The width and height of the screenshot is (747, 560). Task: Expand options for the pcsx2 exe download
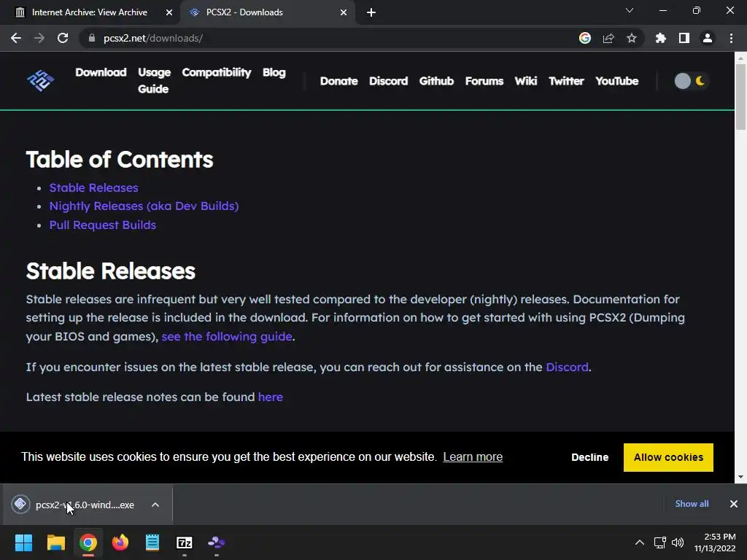[x=155, y=505]
